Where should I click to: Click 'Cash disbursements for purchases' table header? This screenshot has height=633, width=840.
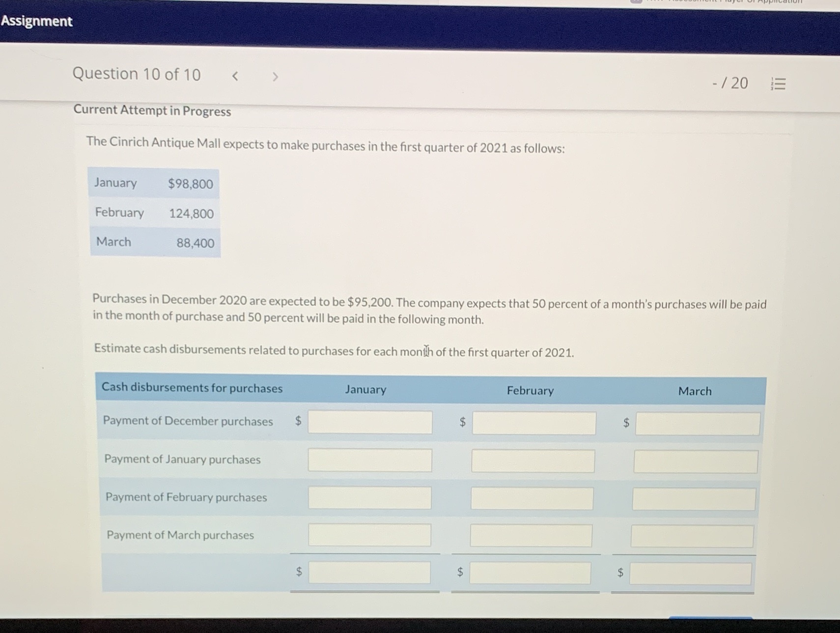point(192,388)
